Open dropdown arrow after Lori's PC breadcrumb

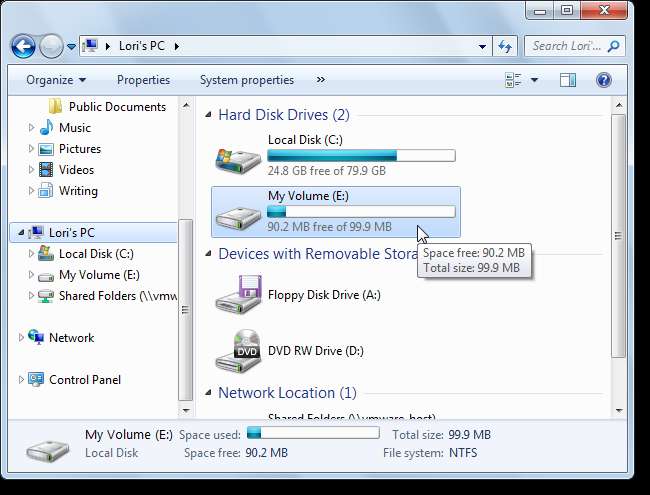[177, 46]
